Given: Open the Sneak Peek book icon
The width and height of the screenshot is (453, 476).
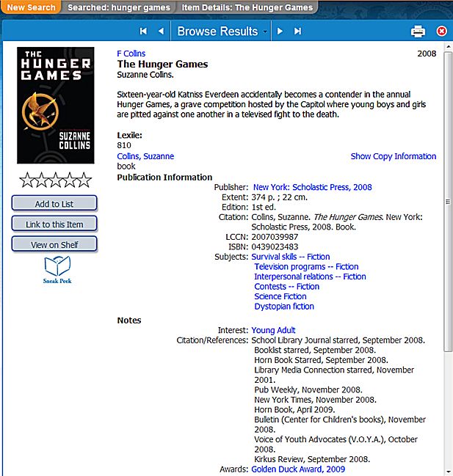Looking at the screenshot, I should pyautogui.click(x=57, y=269).
